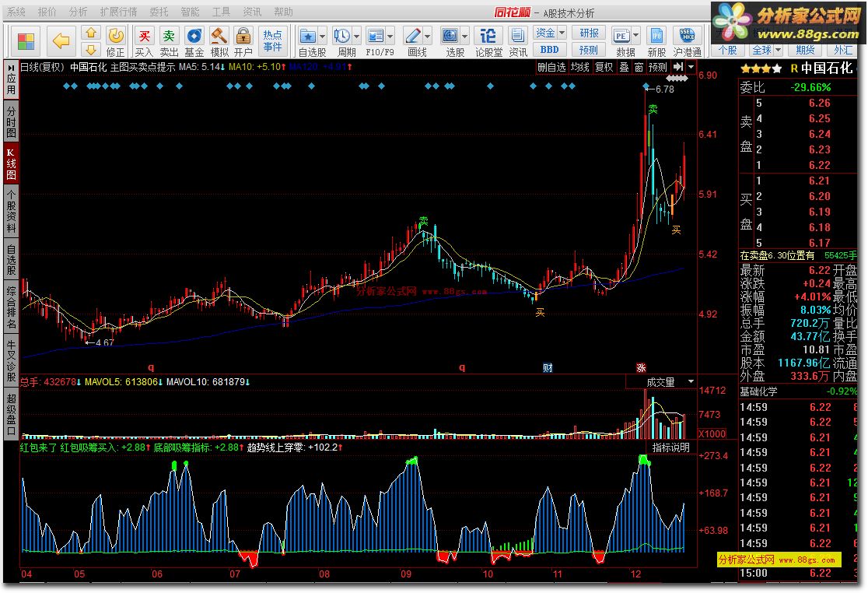This screenshot has height=593, width=868.
Task: Open the 委托 menu
Action: (x=159, y=12)
